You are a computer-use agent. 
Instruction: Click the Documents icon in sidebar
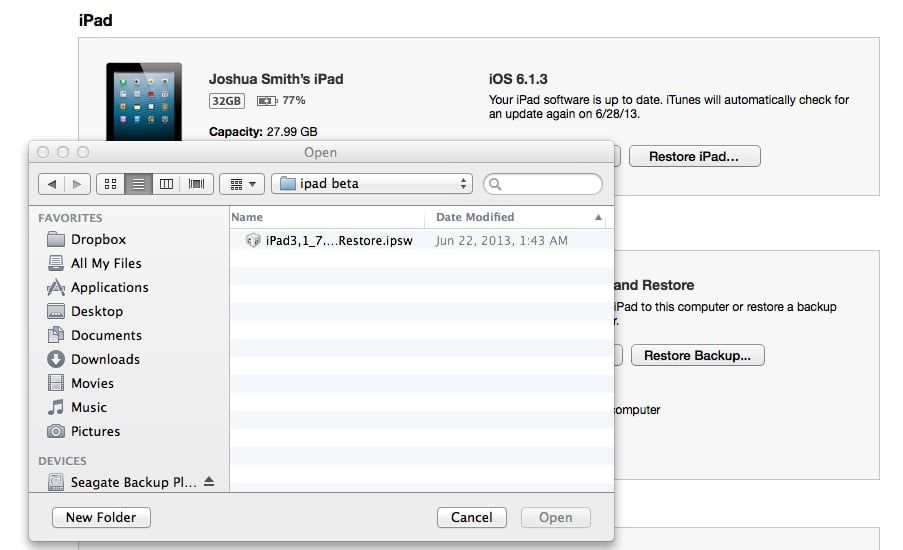pyautogui.click(x=56, y=335)
